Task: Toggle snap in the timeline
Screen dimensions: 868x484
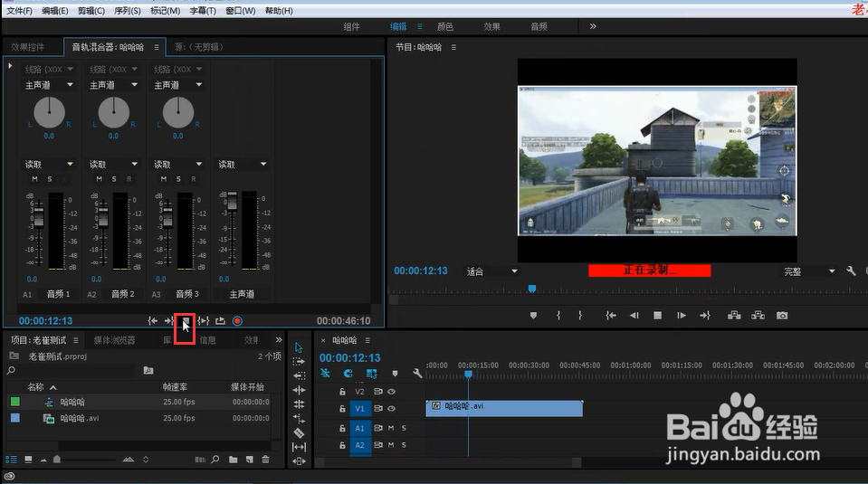Action: click(348, 374)
